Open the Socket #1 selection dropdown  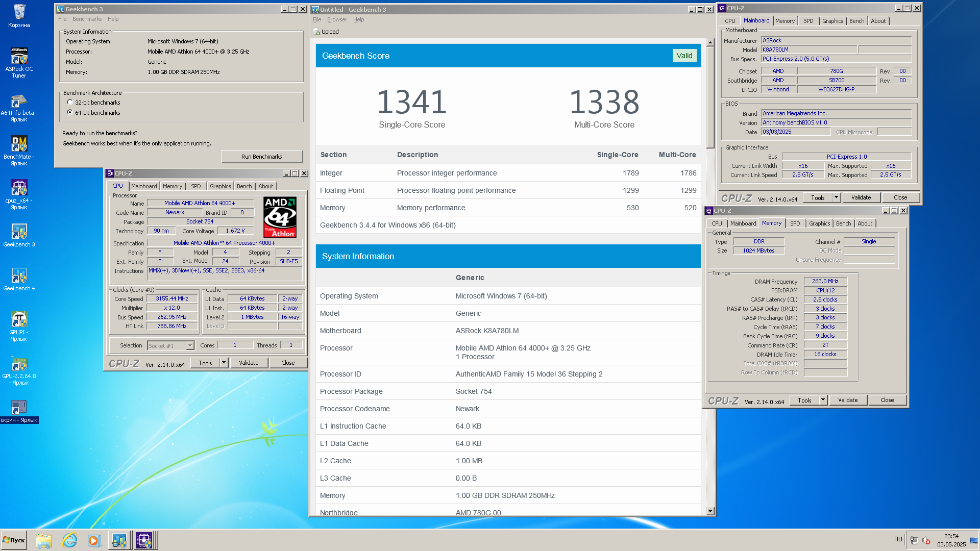pos(190,345)
